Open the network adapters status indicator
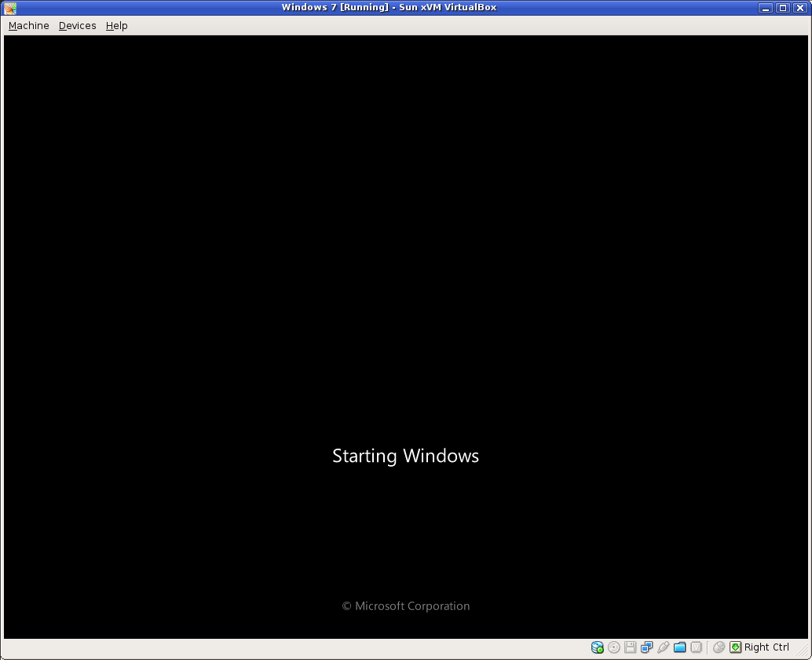The image size is (812, 660). point(646,647)
